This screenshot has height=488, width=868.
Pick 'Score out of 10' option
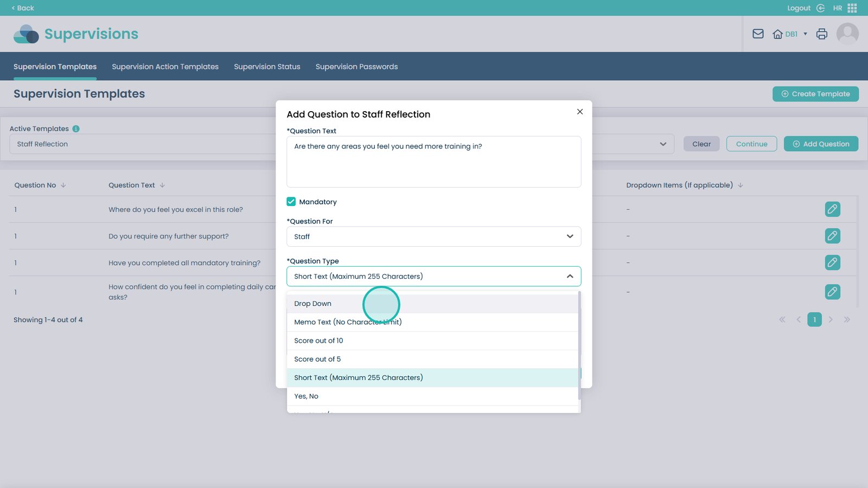318,341
